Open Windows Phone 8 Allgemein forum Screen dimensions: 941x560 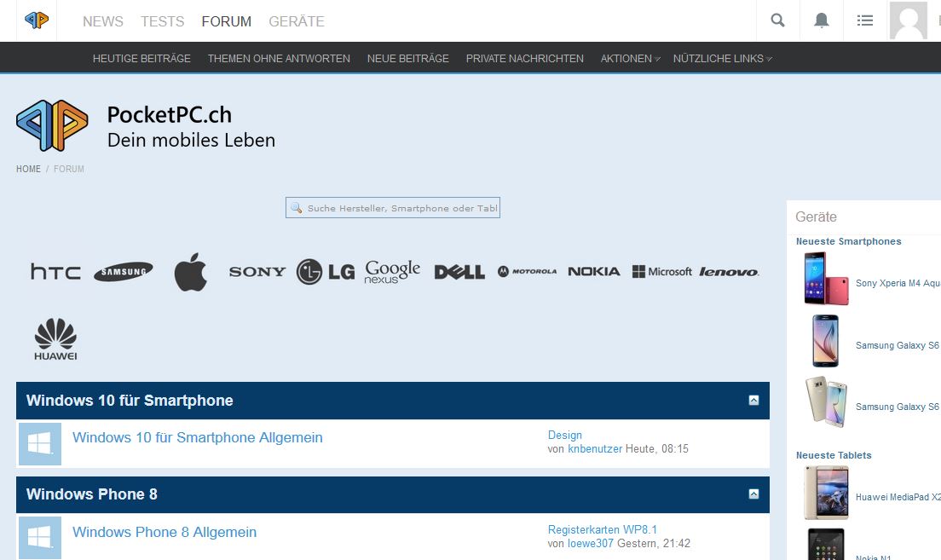tap(165, 533)
